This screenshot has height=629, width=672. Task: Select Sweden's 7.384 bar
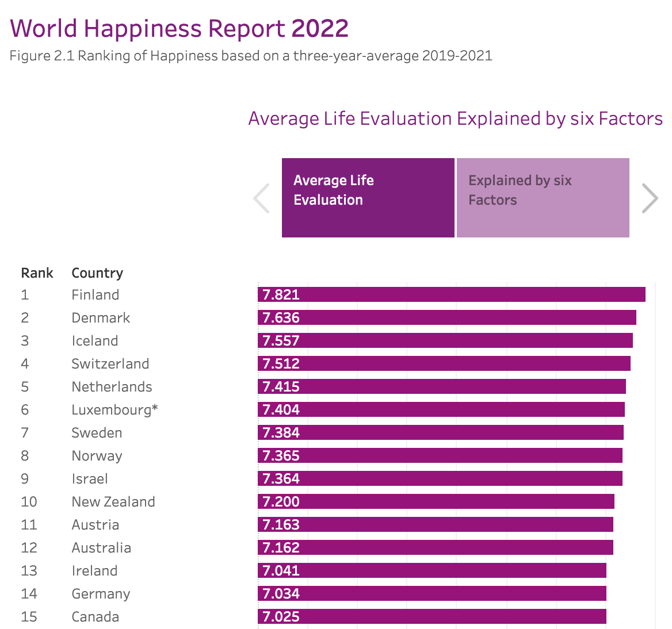pyautogui.click(x=441, y=432)
